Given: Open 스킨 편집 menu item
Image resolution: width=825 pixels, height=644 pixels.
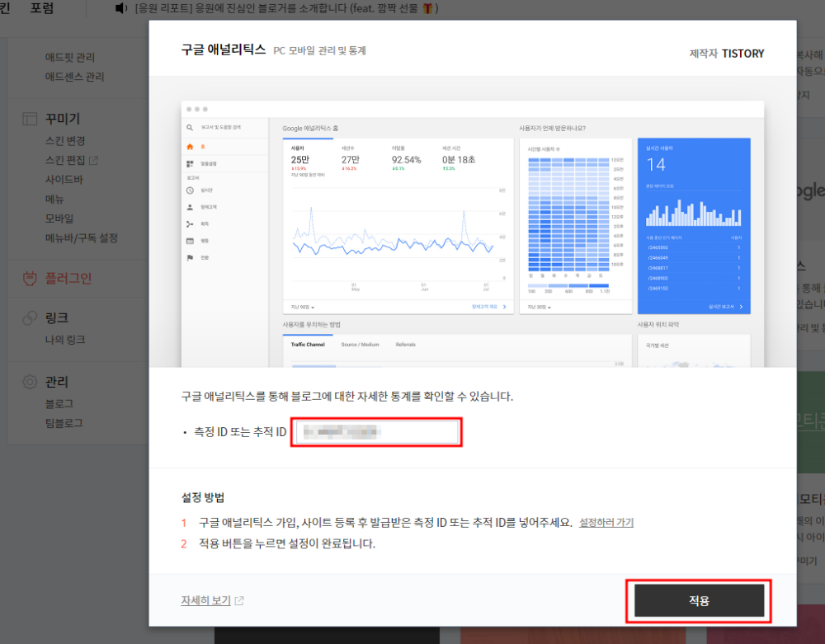Looking at the screenshot, I should (65, 160).
